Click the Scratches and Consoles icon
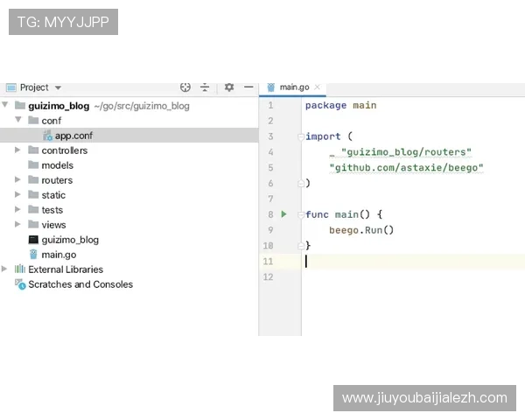The width and height of the screenshot is (525, 420). pyautogui.click(x=19, y=284)
